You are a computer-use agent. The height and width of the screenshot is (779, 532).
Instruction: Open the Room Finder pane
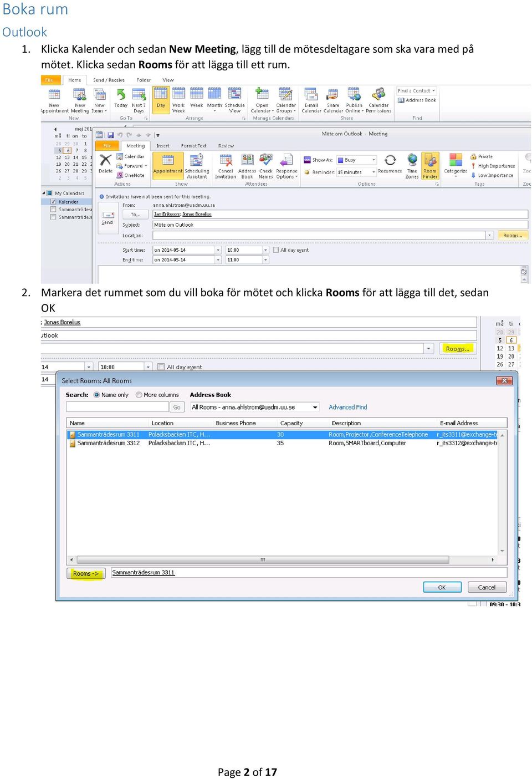tap(431, 166)
